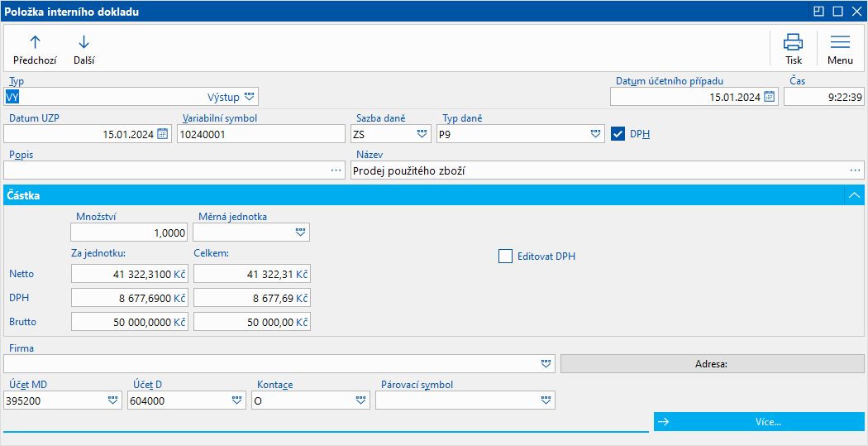Click the Čas field
The width and height of the screenshot is (868, 446).
[823, 97]
